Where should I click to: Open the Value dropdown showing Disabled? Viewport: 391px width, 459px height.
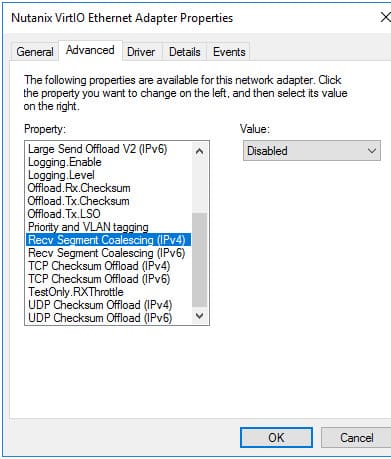(x=312, y=151)
